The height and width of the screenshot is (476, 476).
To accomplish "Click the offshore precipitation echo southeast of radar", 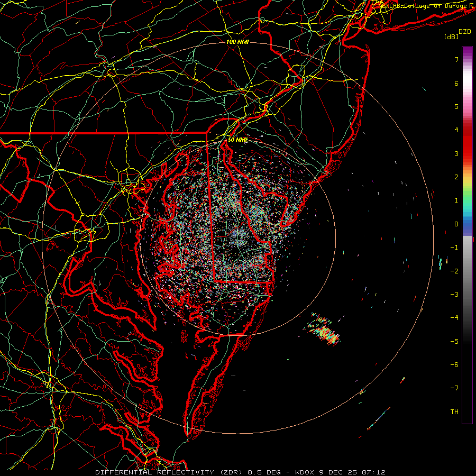I will [323, 330].
